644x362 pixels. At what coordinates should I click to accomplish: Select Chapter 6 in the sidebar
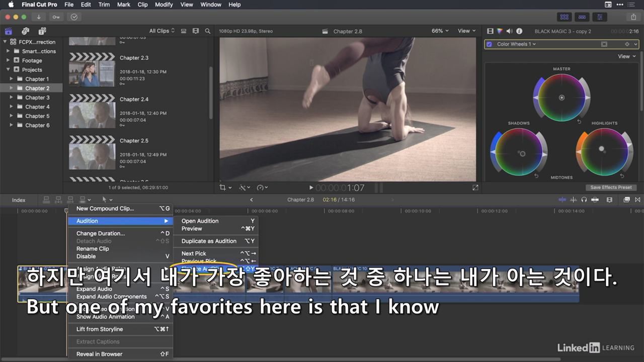coord(37,125)
